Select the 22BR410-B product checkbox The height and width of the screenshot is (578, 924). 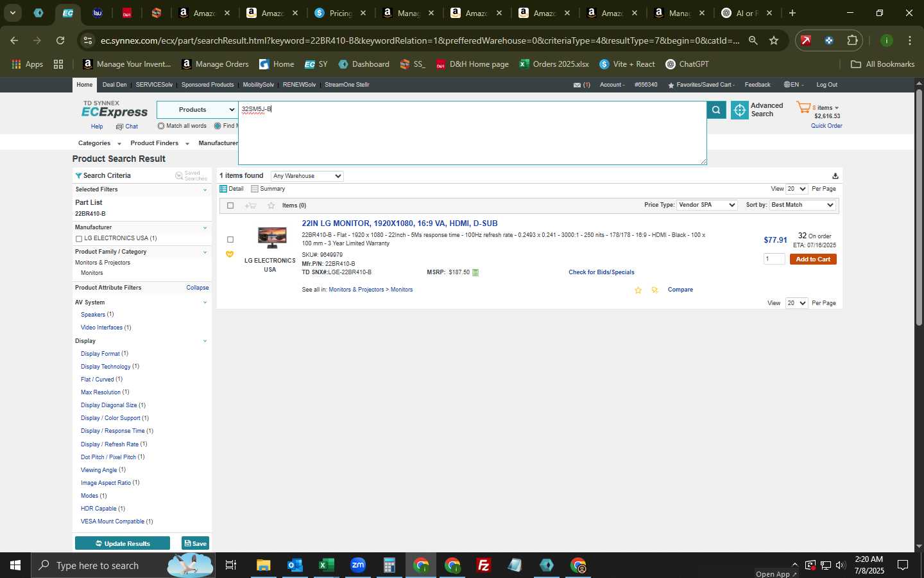pos(230,240)
